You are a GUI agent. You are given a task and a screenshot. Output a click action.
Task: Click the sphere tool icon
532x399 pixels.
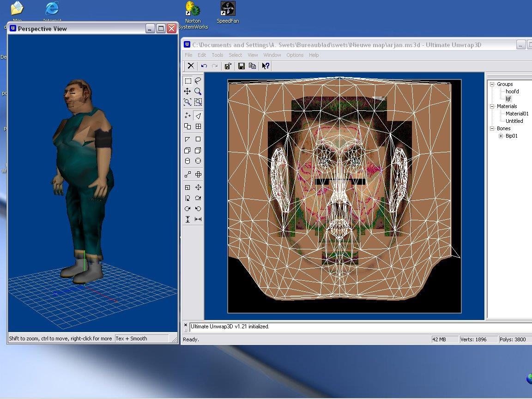click(198, 161)
